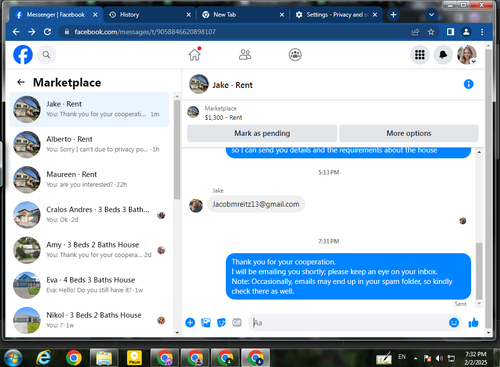This screenshot has width=500, height=367.
Task: Open the Windows Start button
Action: [x=13, y=358]
